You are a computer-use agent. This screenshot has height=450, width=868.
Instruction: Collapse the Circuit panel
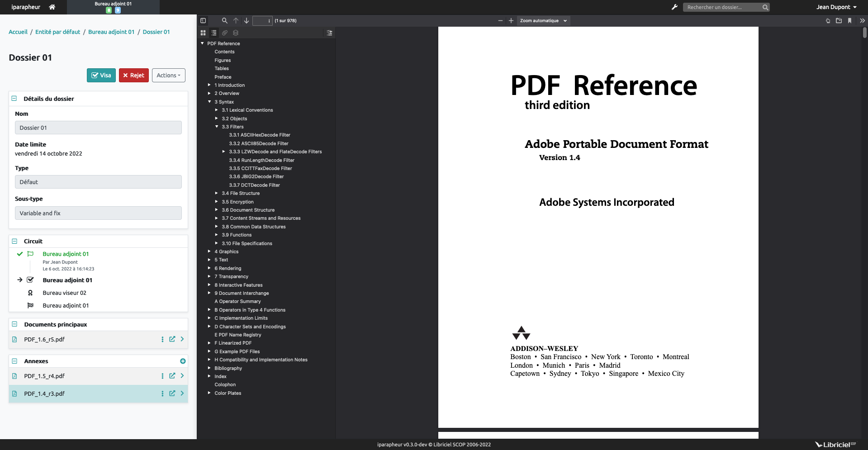click(x=14, y=241)
